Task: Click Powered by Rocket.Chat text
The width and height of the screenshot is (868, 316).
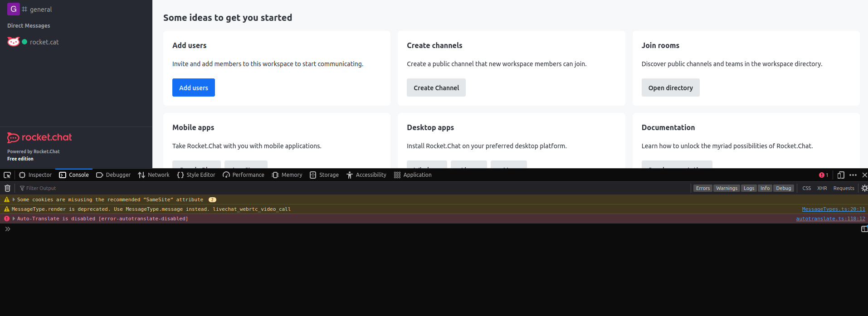Action: [34, 151]
